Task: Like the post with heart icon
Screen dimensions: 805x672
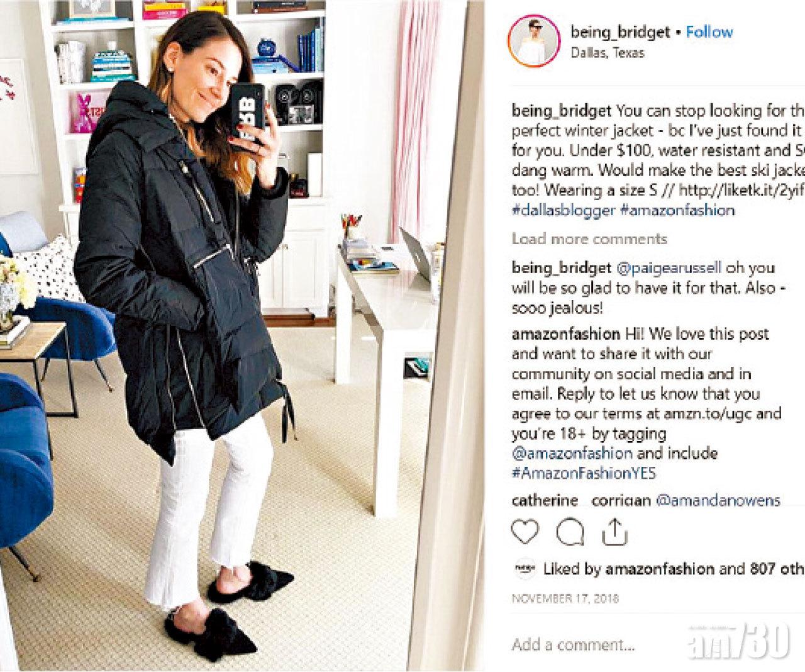Action: point(525,532)
